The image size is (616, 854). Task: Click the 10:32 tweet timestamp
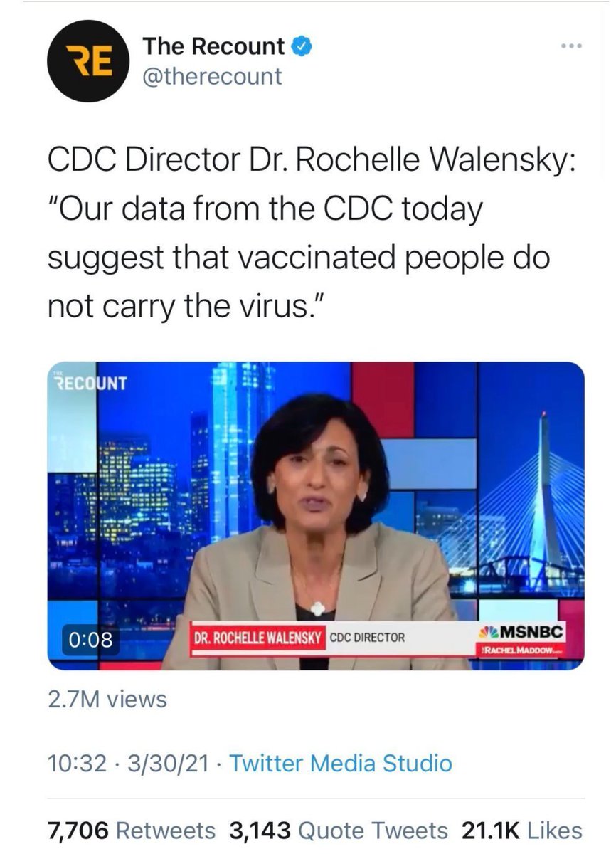[73, 764]
